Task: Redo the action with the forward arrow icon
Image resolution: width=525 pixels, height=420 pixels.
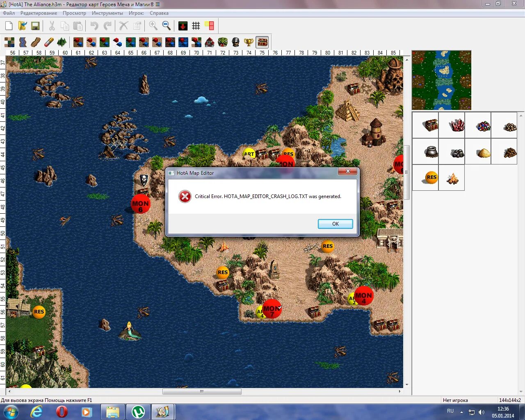Action: 107,26
